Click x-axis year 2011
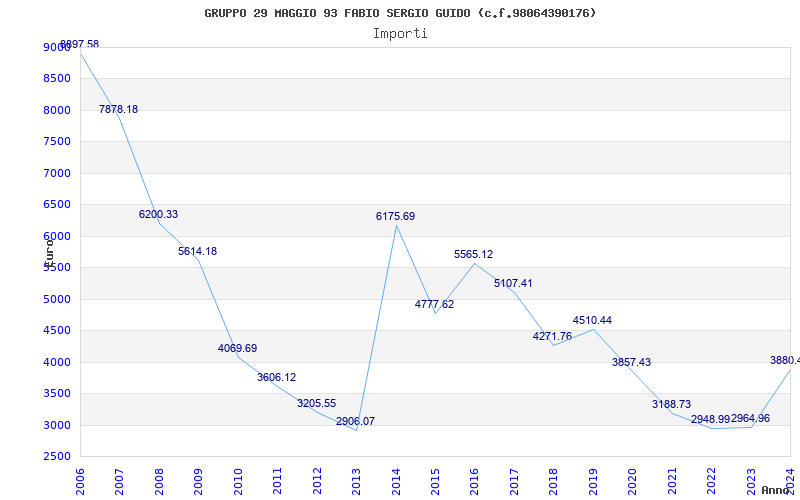This screenshot has height=500, width=800. 278,482
